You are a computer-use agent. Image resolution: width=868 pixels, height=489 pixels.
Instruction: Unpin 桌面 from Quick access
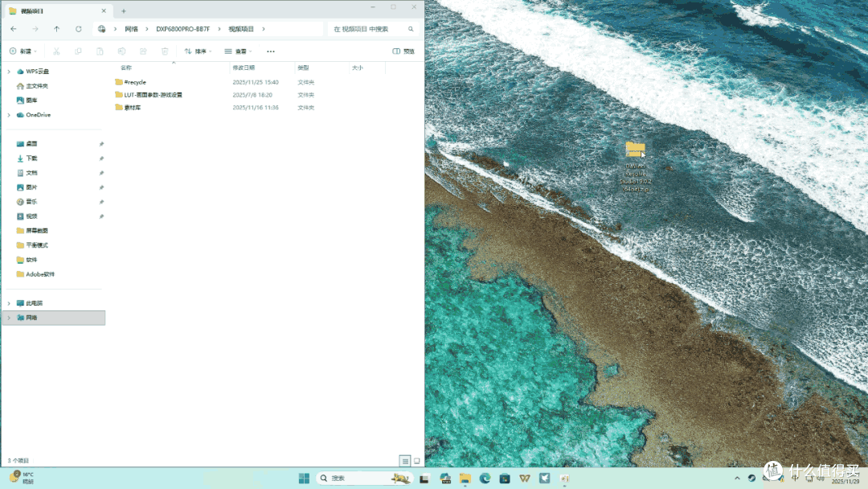coord(101,144)
